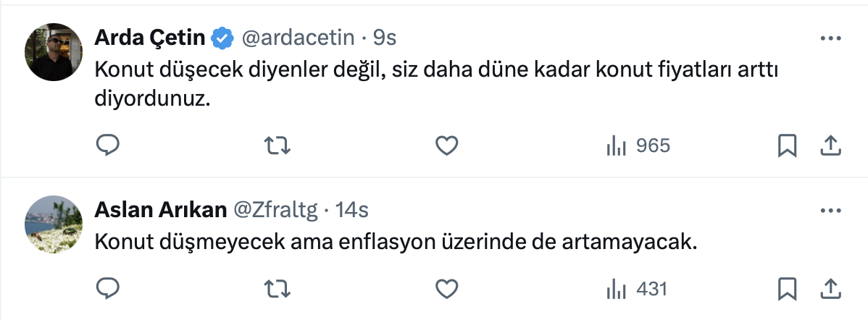Open more options for Aslan Arıkan's tweet
868x320 pixels.
pos(830,211)
